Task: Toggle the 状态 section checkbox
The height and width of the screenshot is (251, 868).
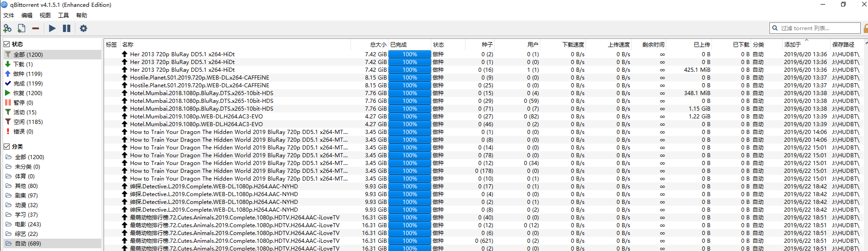Action: [x=7, y=44]
